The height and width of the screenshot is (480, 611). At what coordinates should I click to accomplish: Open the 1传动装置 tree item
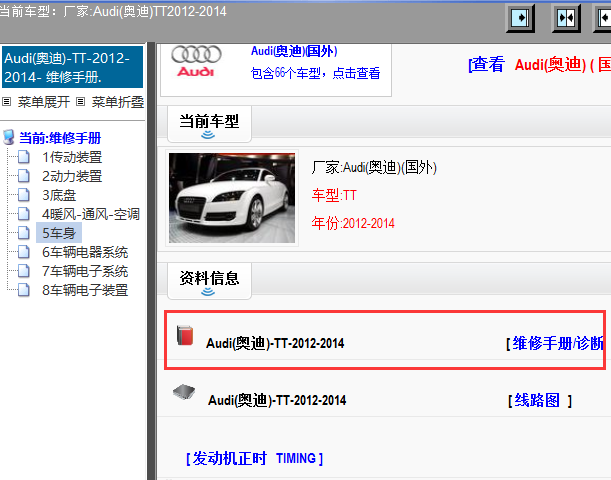click(72, 157)
